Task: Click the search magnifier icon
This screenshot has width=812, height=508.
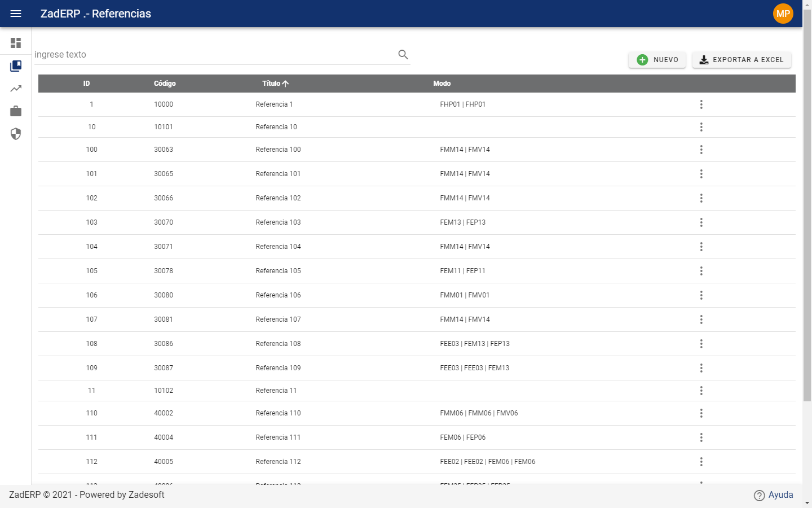Action: coord(403,55)
